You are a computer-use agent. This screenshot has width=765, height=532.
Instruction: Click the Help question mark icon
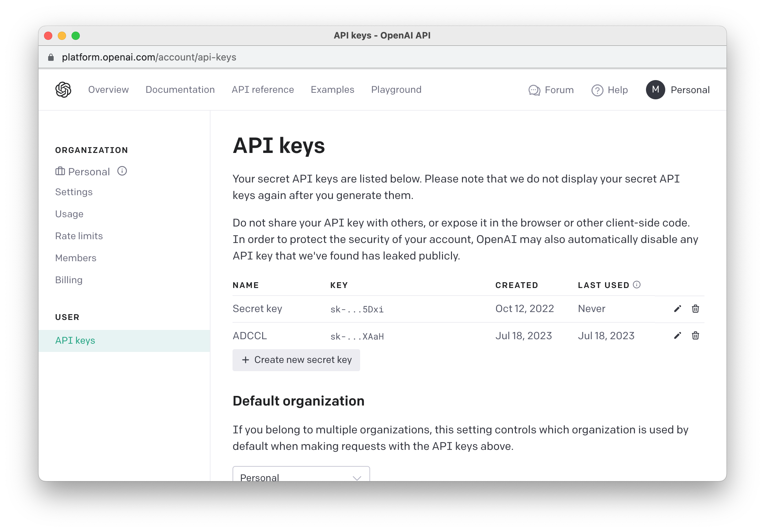[597, 90]
